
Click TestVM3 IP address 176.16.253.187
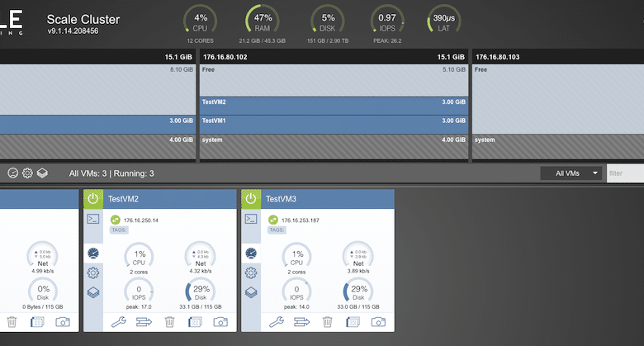(x=301, y=220)
